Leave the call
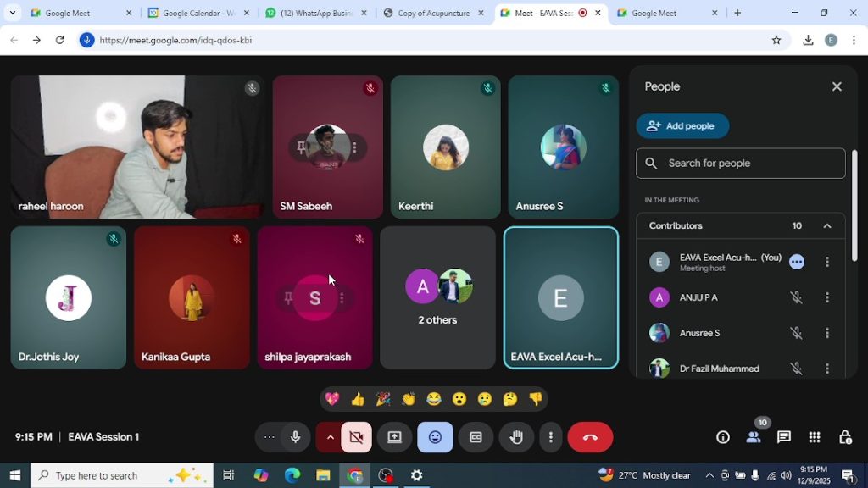 [x=589, y=437]
